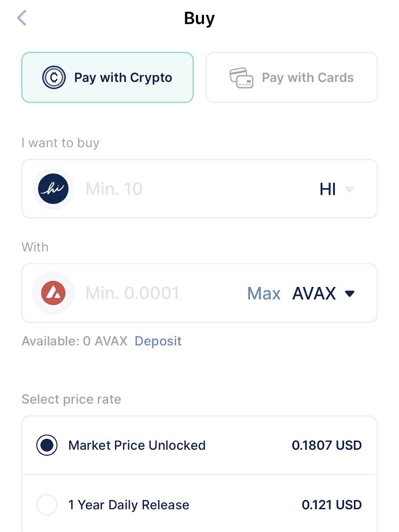The height and width of the screenshot is (532, 399).
Task: Click the Buy page title
Action: pos(199,18)
